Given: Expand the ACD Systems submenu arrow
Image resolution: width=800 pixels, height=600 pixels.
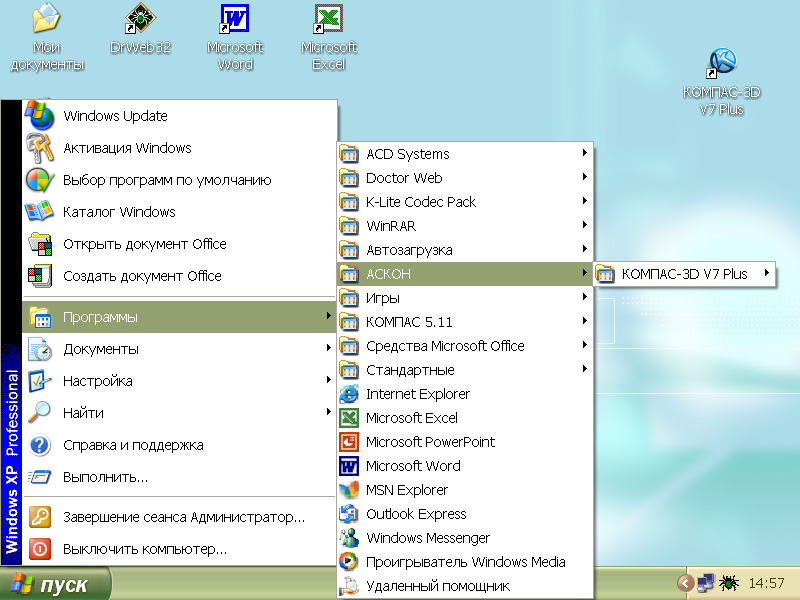Looking at the screenshot, I should coord(585,153).
